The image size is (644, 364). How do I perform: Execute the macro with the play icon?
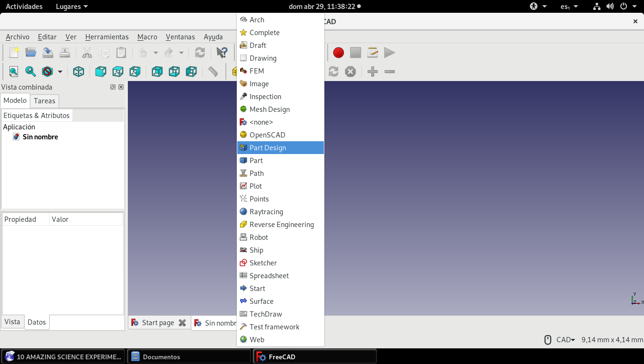pyautogui.click(x=390, y=53)
